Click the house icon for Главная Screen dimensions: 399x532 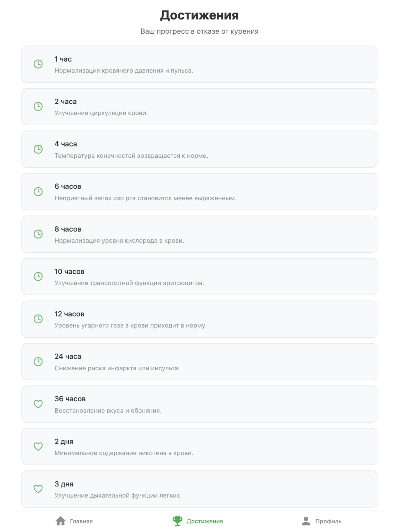pyautogui.click(x=61, y=521)
